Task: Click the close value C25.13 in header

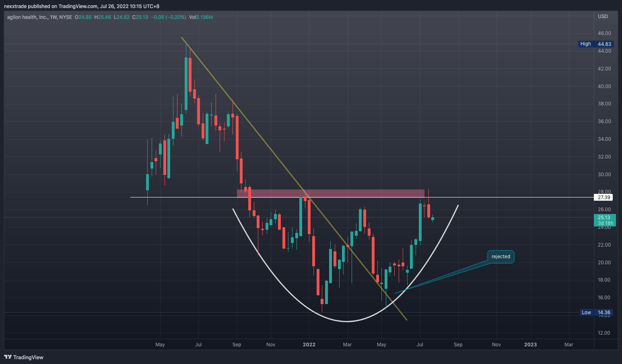Action: (140, 17)
